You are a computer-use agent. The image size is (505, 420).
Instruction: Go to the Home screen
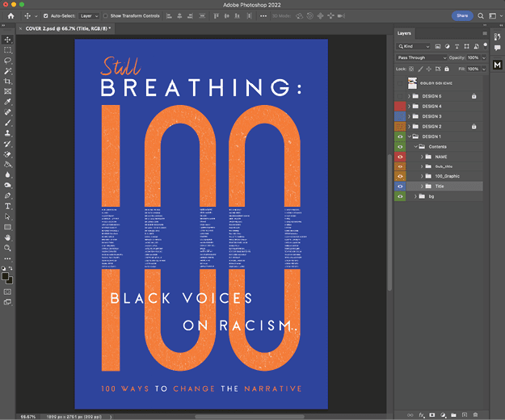tap(11, 16)
